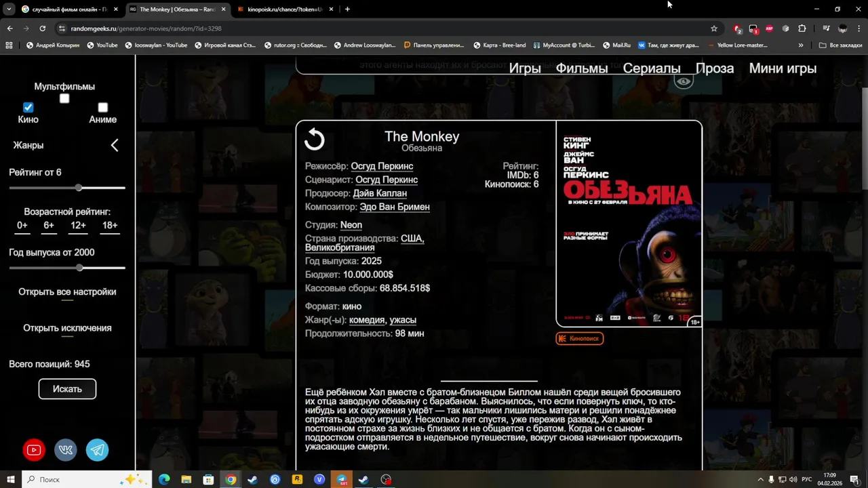Follow the ужасы genre link
This screenshot has width=868, height=488.
tap(403, 320)
